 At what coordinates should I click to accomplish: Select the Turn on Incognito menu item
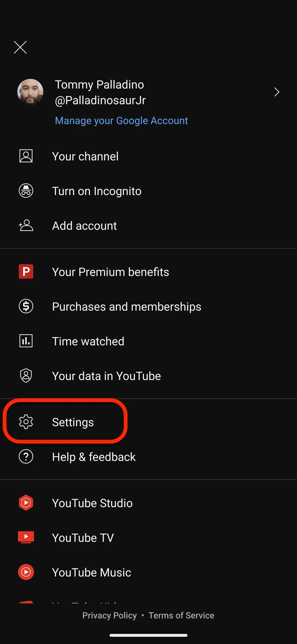pos(148,191)
